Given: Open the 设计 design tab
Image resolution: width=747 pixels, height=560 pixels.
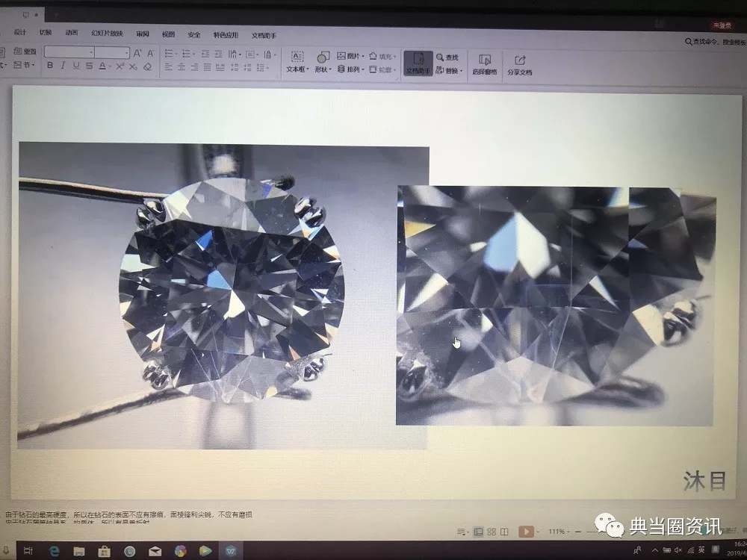Looking at the screenshot, I should click(20, 32).
